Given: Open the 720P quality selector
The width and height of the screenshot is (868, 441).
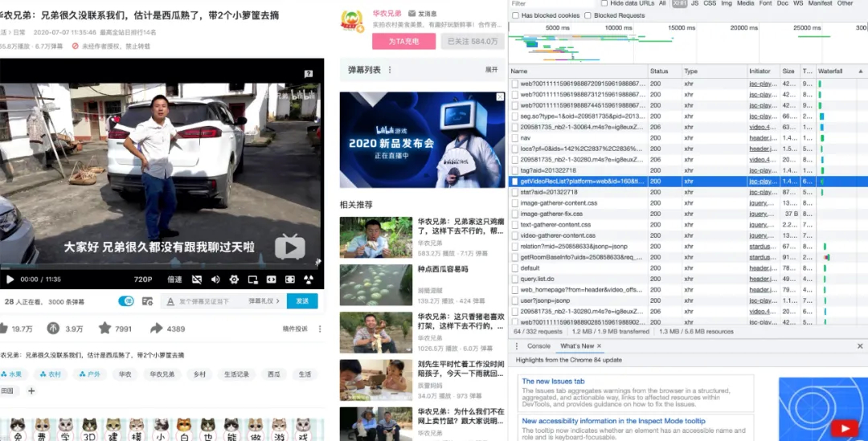Looking at the screenshot, I should click(143, 280).
